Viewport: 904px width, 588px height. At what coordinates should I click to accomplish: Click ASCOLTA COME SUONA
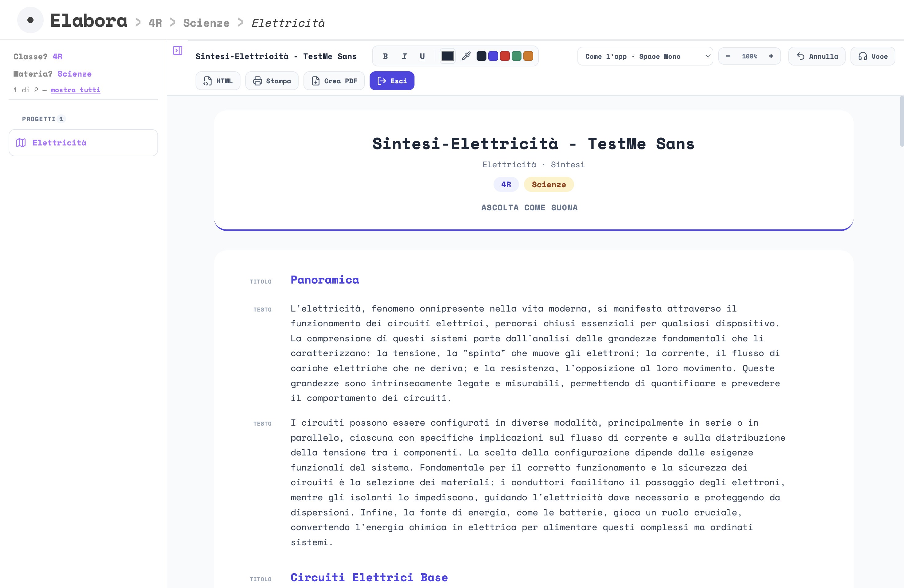[x=529, y=208]
